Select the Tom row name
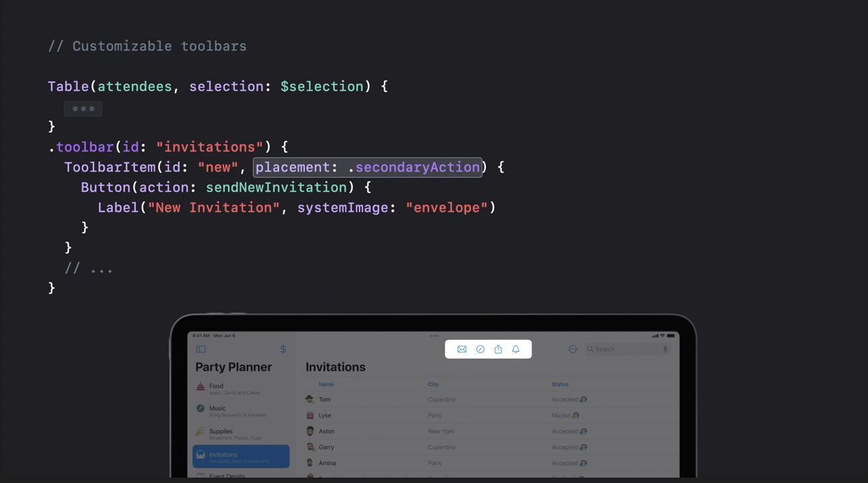 click(324, 400)
